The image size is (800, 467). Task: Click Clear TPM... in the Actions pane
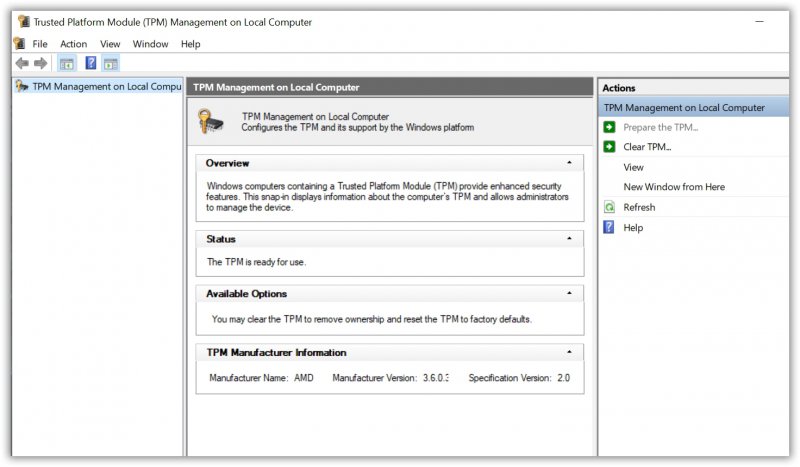coord(647,147)
